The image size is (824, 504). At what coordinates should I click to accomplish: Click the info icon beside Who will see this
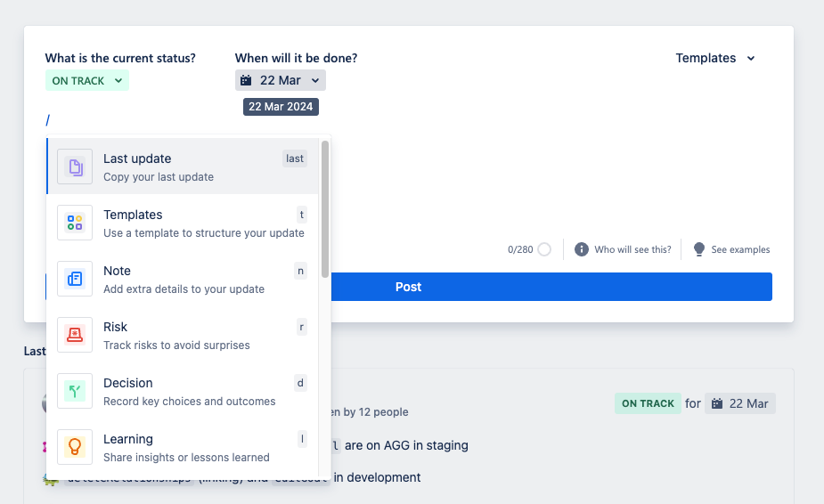pos(582,249)
